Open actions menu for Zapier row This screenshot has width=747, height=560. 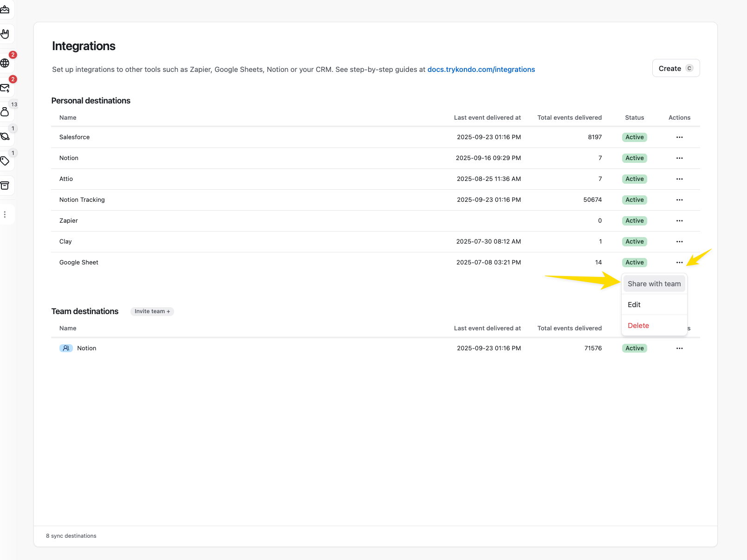[679, 221]
